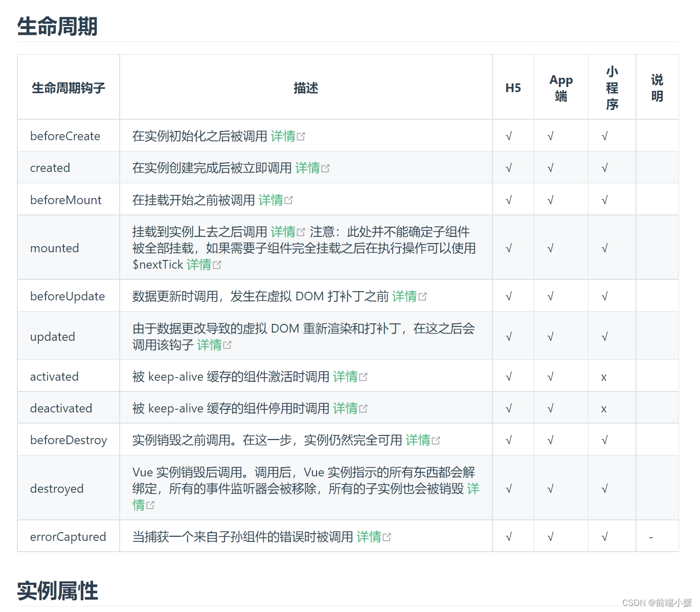Click external-link icon in activated row
Viewport: 700px width, 612px height.
(x=364, y=377)
